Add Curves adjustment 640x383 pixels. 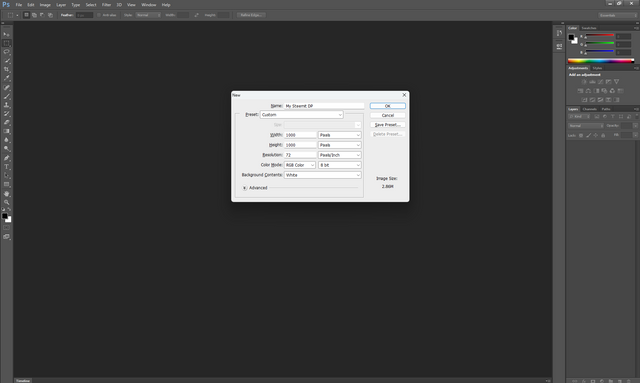point(600,82)
